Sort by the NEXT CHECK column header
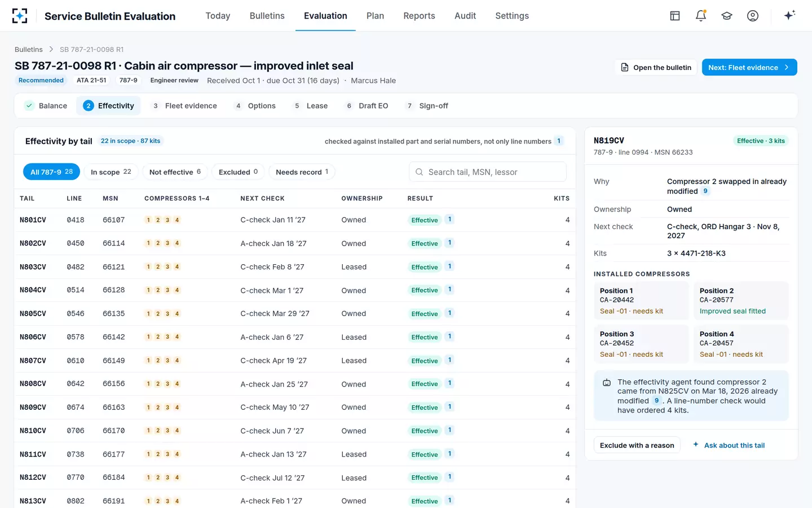812x508 pixels. point(262,199)
